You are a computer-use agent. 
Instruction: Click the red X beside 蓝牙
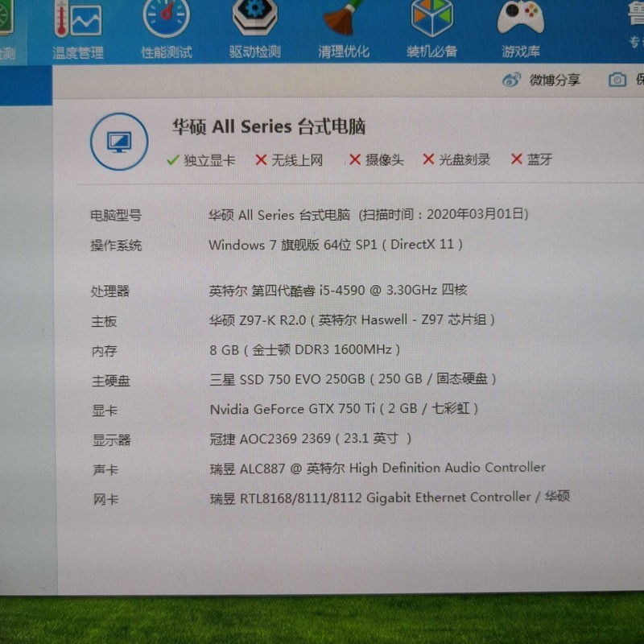point(516,159)
